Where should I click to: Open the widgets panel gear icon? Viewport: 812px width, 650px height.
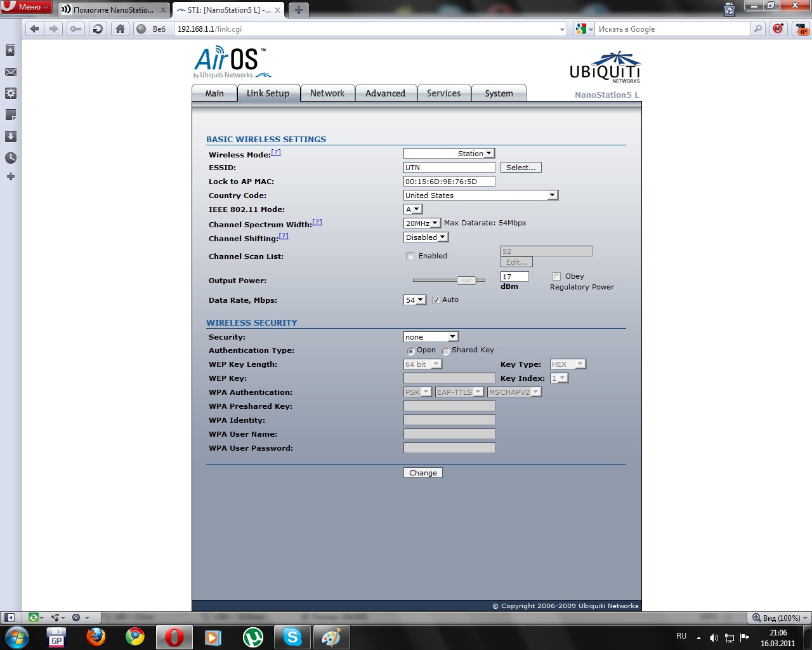pos(10,93)
